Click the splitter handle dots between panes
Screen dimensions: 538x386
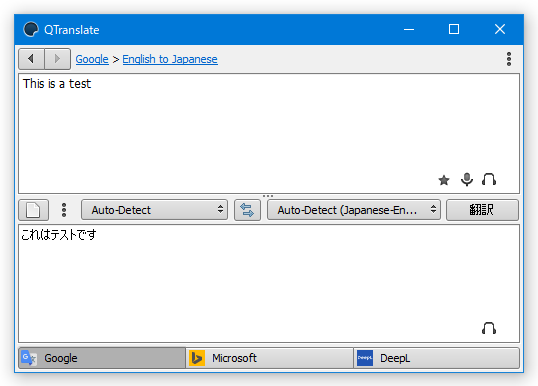click(x=268, y=196)
